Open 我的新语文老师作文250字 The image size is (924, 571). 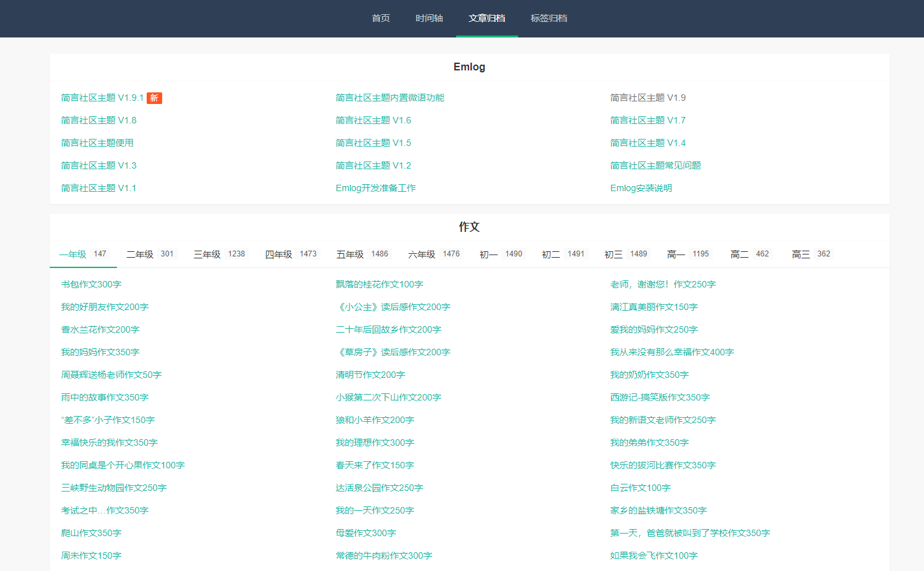663,420
